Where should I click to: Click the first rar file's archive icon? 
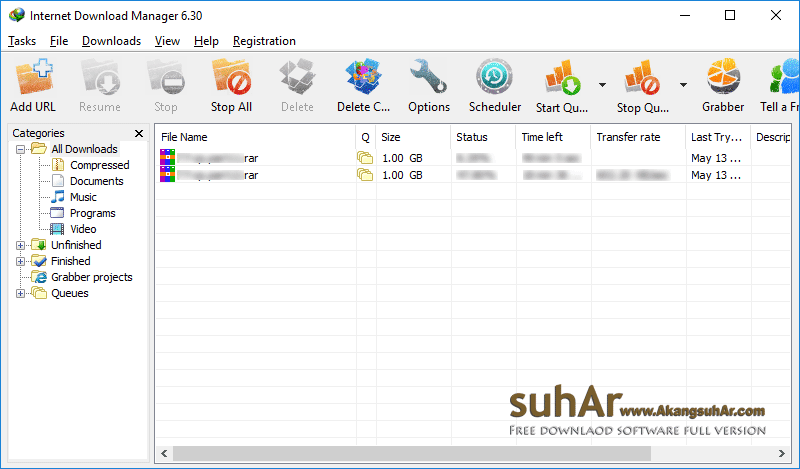click(x=167, y=157)
